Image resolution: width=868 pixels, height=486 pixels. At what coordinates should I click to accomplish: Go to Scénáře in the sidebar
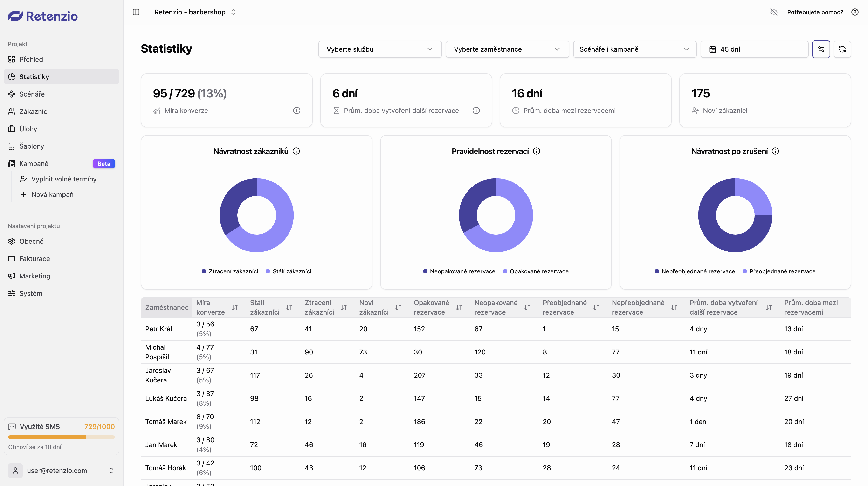(x=32, y=94)
